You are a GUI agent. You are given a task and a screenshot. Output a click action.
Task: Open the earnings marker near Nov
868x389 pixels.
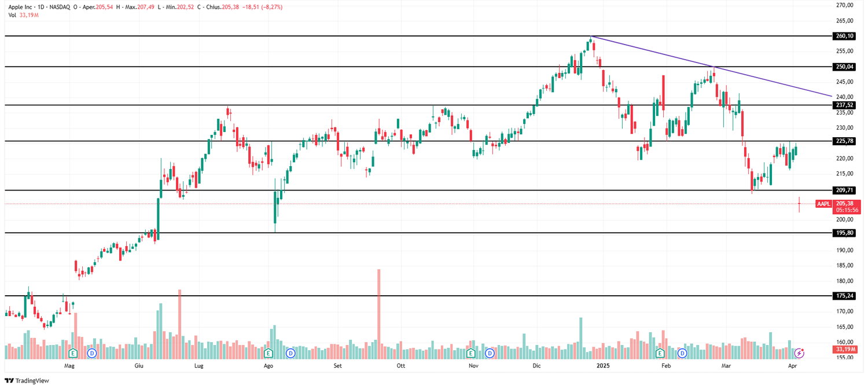(x=470, y=353)
